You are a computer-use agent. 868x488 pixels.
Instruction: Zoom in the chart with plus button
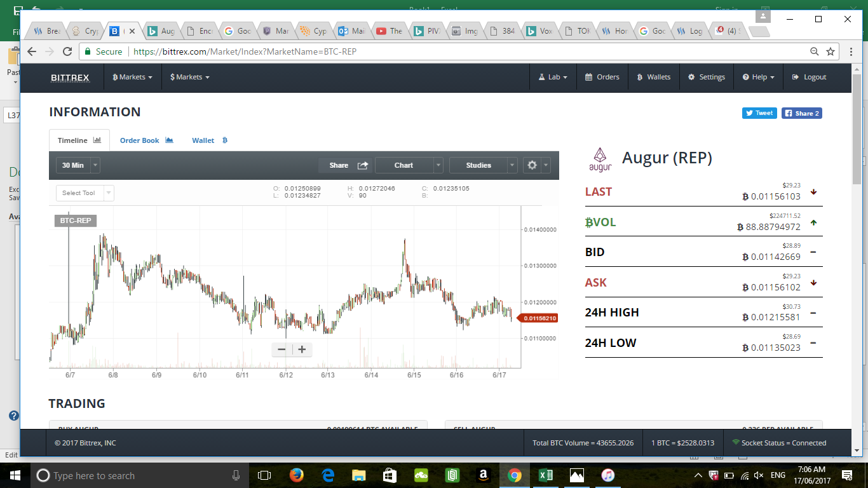pos(302,349)
